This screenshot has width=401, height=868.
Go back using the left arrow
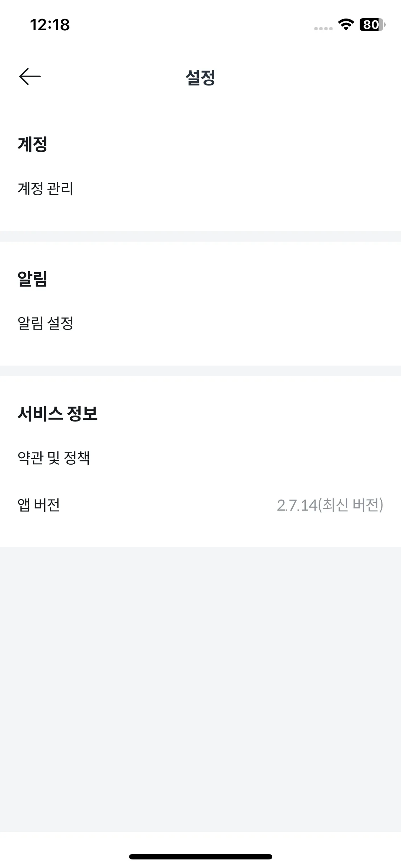(x=30, y=77)
